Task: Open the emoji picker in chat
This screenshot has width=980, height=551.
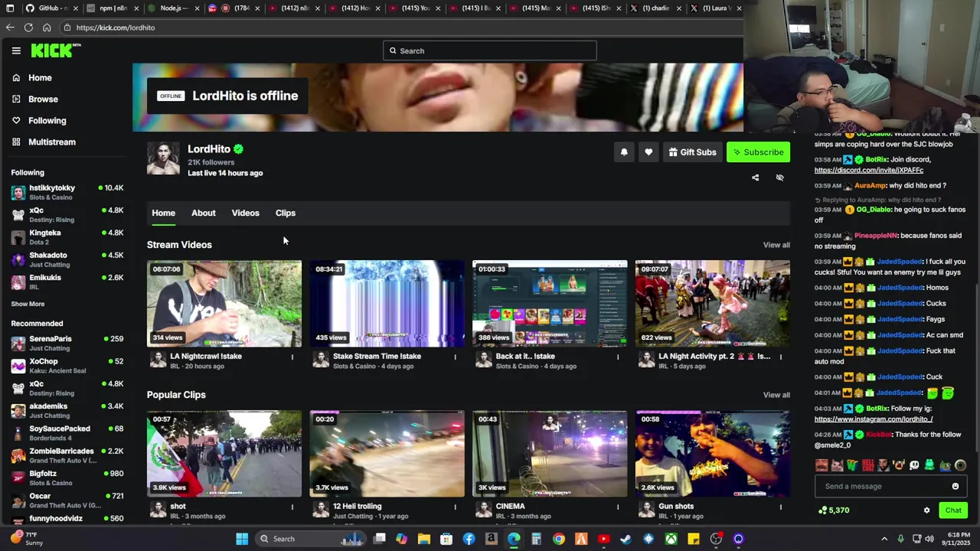Action: click(955, 486)
